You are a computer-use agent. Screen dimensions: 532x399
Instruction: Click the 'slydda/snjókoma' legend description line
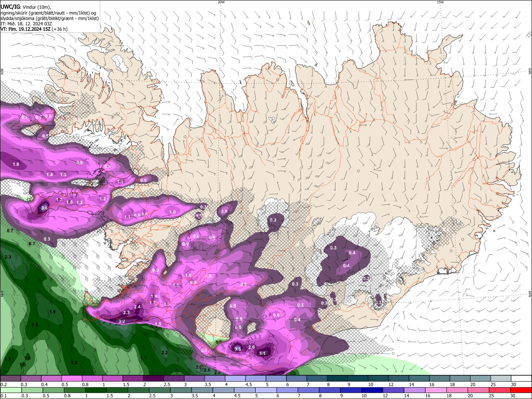click(x=49, y=18)
